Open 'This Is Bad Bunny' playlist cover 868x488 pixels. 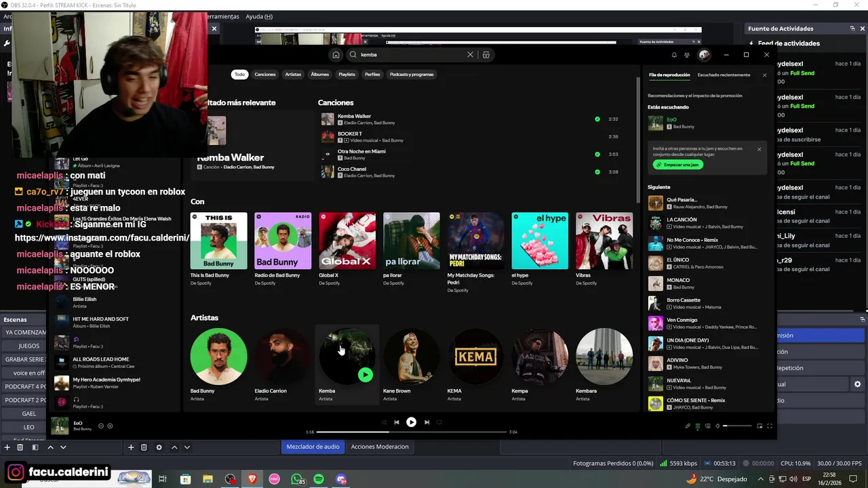(x=218, y=241)
